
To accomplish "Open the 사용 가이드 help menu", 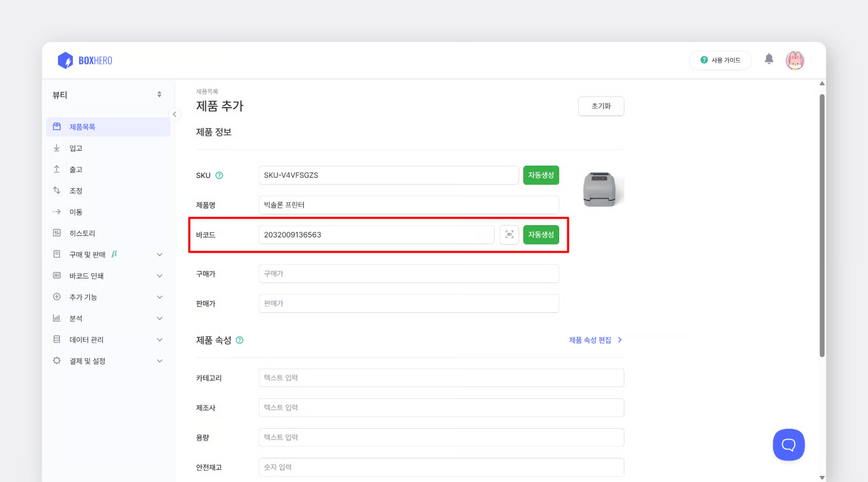I will click(720, 60).
